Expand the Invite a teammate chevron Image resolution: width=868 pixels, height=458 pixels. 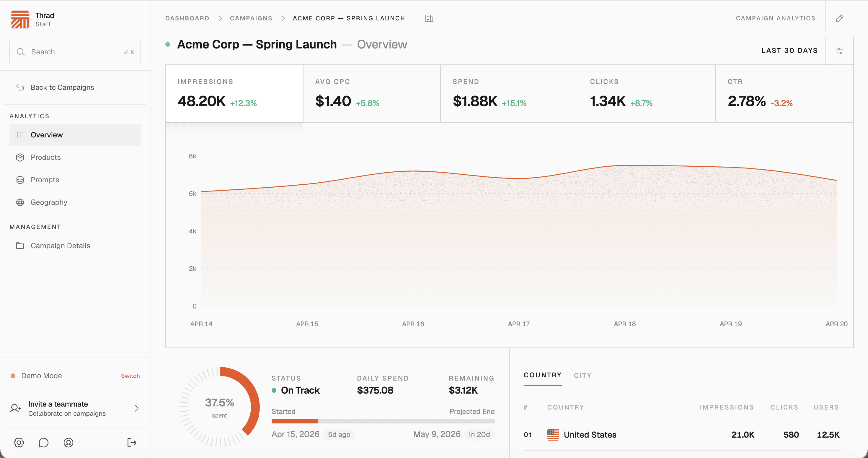[136, 408]
